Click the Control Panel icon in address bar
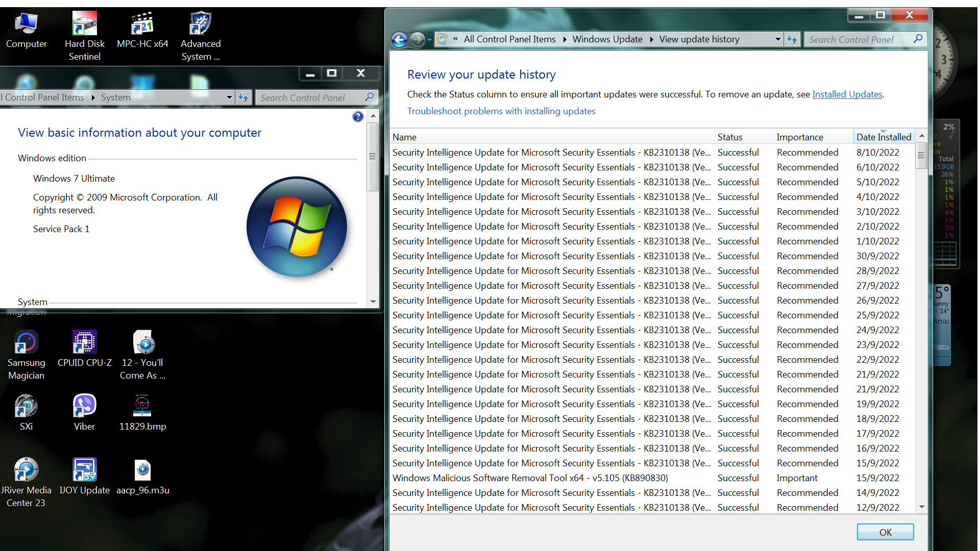The image size is (980, 551). pos(442,39)
